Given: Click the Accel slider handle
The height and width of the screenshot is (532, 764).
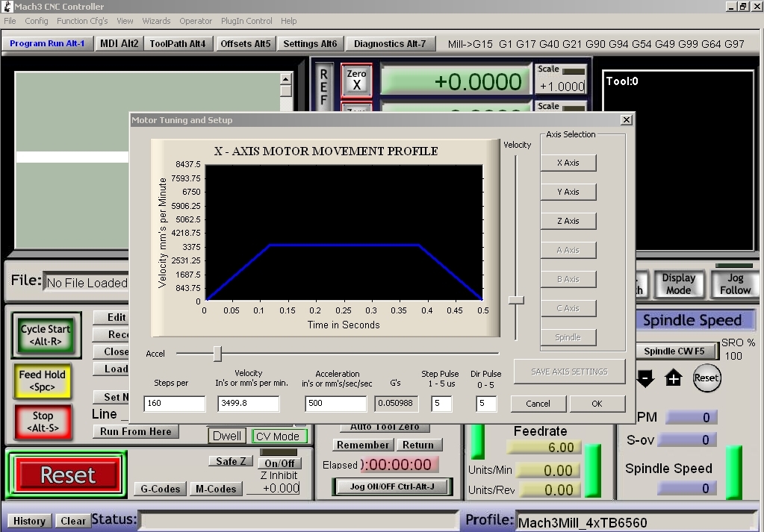Looking at the screenshot, I should (x=217, y=354).
